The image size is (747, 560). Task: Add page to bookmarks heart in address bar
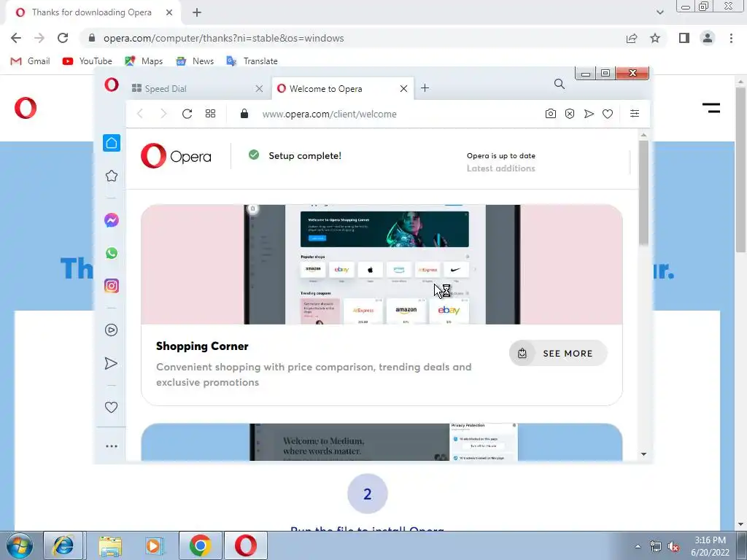608,114
